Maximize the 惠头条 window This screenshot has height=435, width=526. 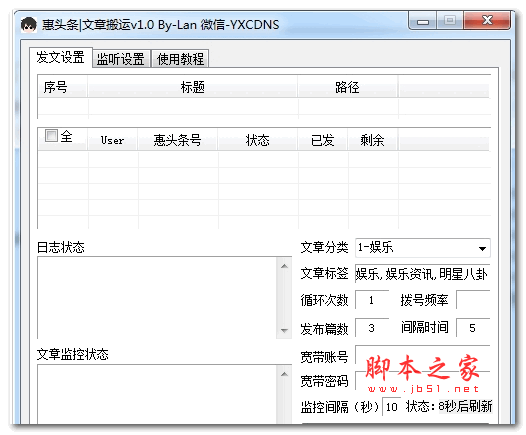pyautogui.click(x=450, y=21)
